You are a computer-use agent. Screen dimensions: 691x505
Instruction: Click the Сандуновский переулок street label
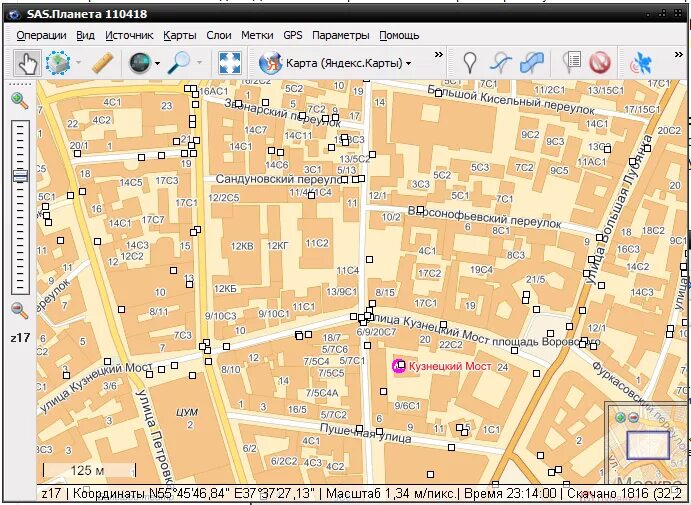[x=281, y=179]
